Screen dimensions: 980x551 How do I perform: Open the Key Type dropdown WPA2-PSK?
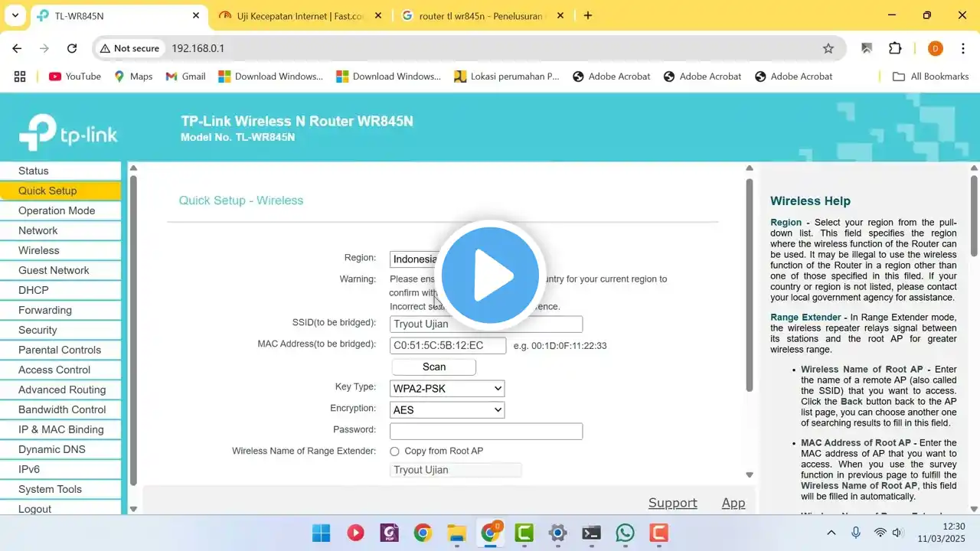447,389
